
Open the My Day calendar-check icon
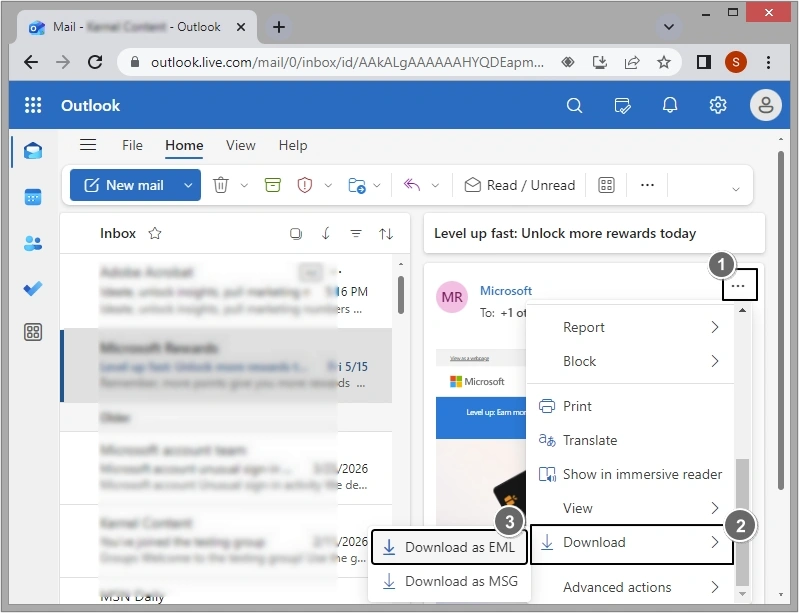(622, 105)
